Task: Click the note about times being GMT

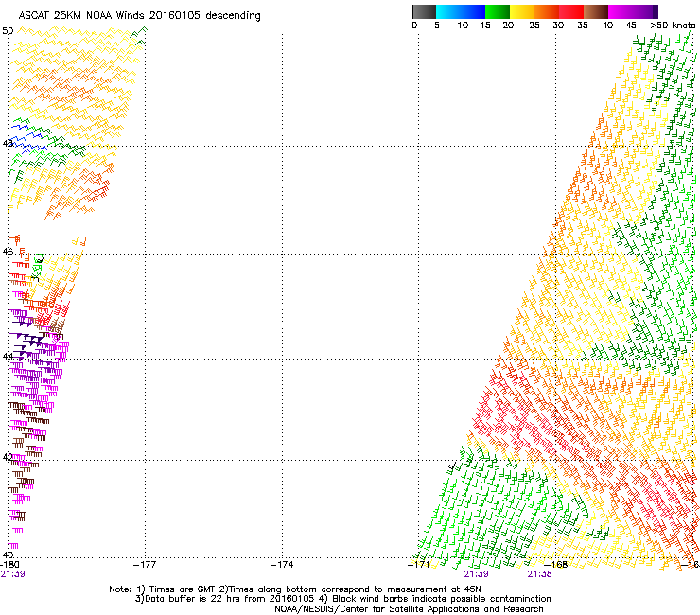Action: 294,589
